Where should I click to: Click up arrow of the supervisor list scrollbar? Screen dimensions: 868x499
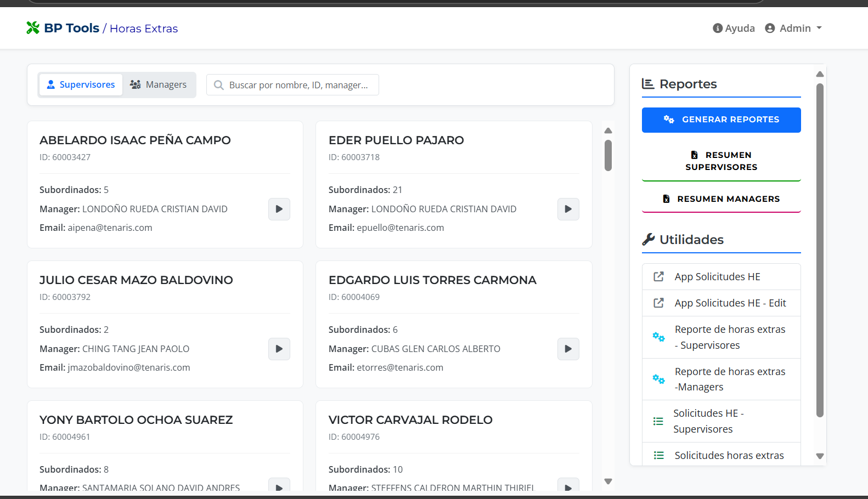[608, 131]
